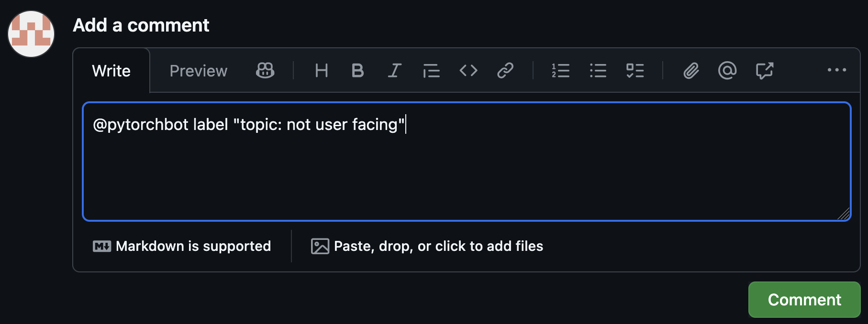Viewport: 868px width, 324px height.
Task: Add a task list with checkboxes
Action: tap(635, 71)
